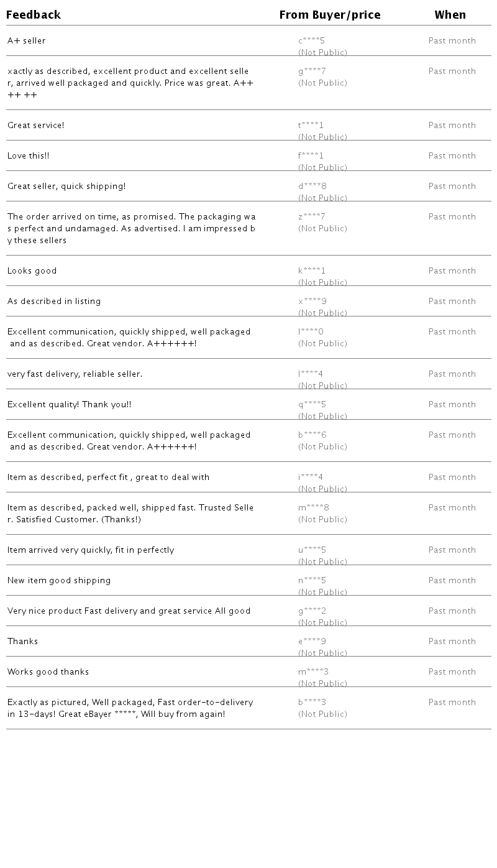Open buyer g****7 profile
The image size is (497, 868).
(x=312, y=72)
